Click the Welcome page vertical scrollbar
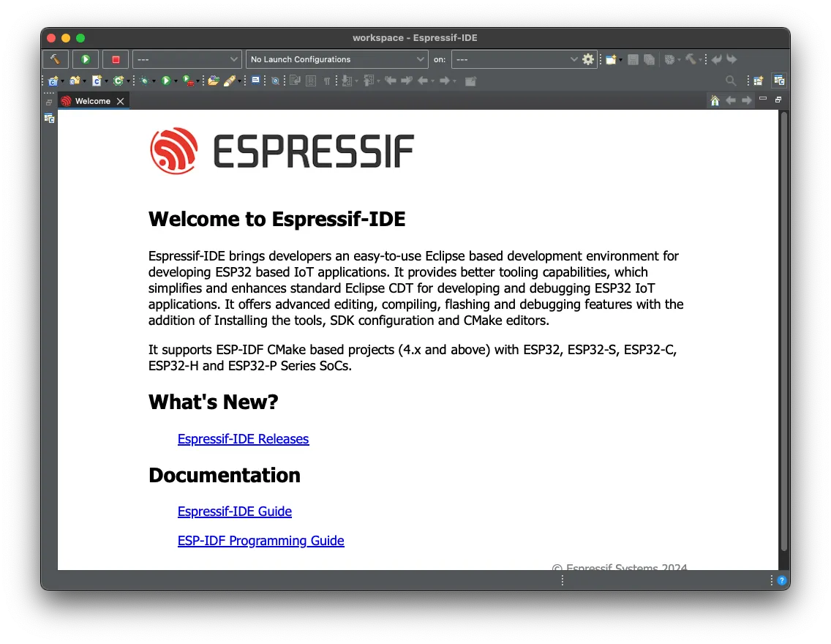Viewport: 831px width, 644px height. click(x=783, y=329)
